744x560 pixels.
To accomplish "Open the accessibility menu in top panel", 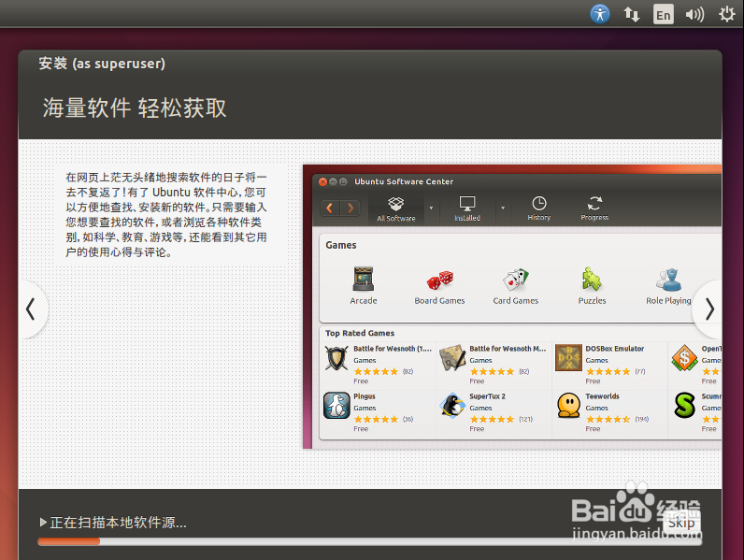I will [600, 14].
